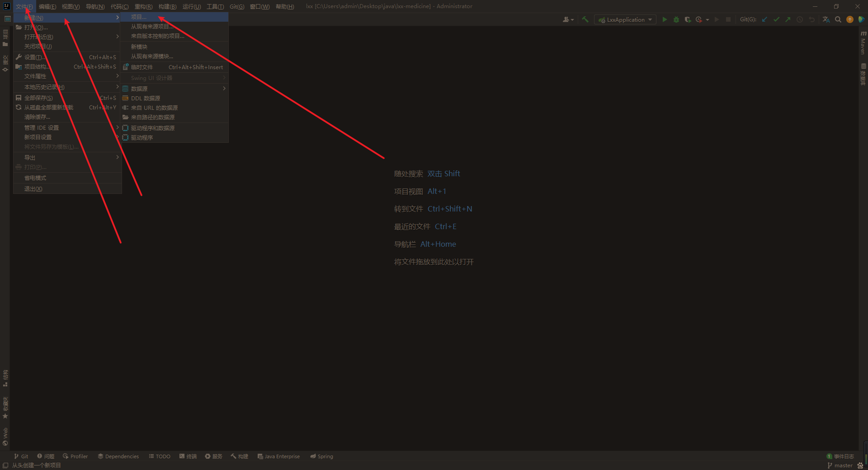Start debugging with the green bug icon
868x470 pixels.
[x=676, y=19]
